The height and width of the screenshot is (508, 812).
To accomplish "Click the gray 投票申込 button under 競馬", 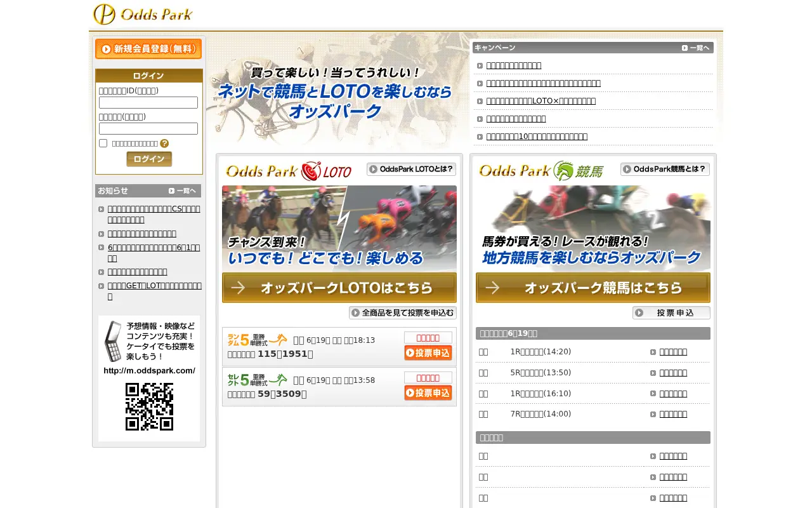I will [x=671, y=312].
